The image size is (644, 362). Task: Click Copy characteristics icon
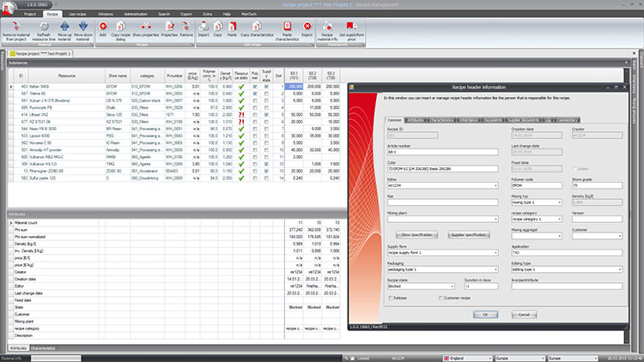click(x=257, y=27)
